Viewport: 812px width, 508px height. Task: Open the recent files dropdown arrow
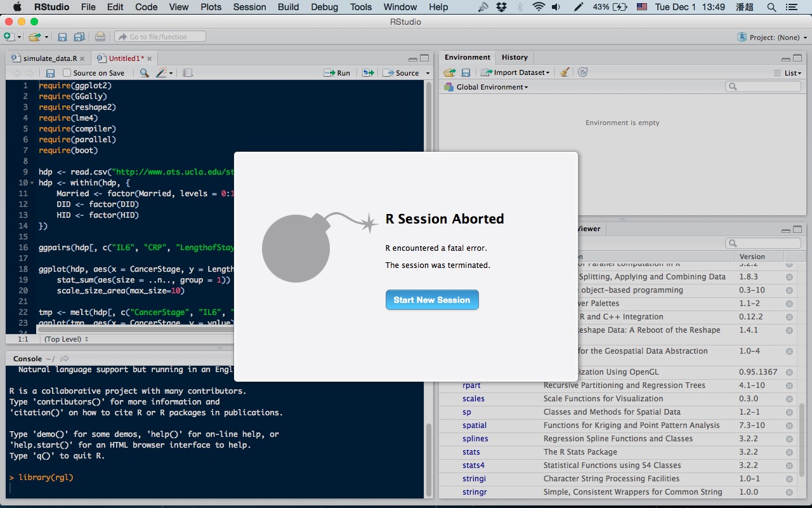pos(46,37)
